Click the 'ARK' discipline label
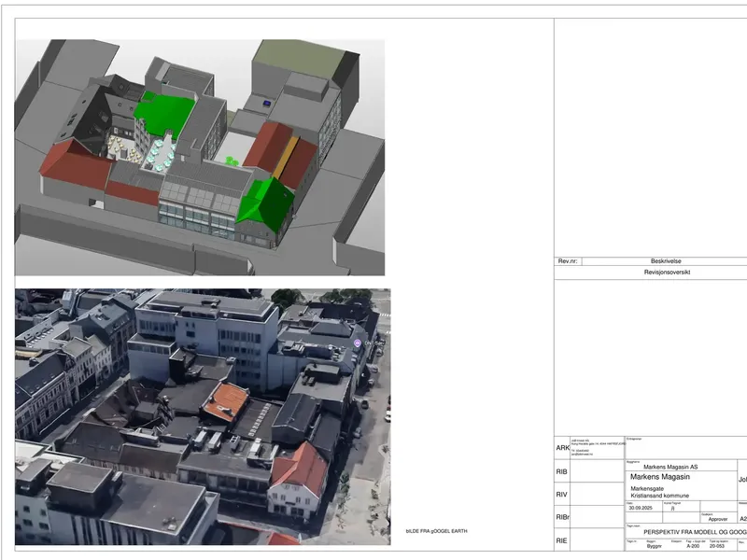Viewport: 747px width, 560px height. click(563, 448)
